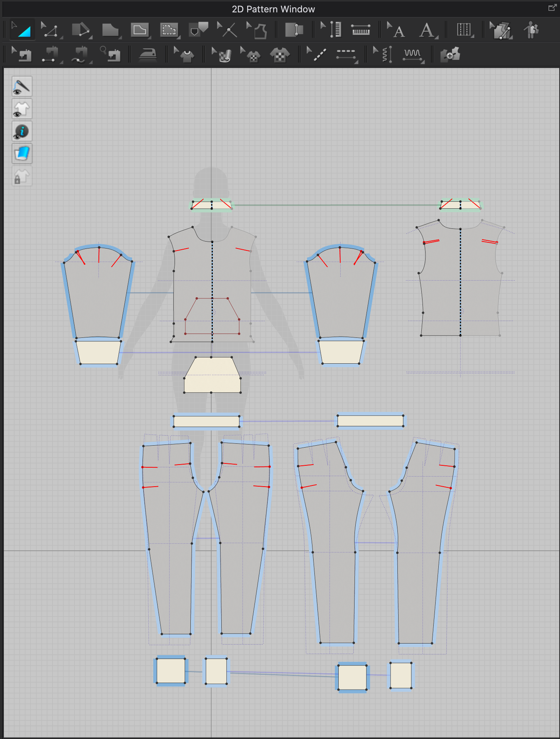Select the Add Point crossed-lines tool
560x739 pixels.
[x=227, y=30]
